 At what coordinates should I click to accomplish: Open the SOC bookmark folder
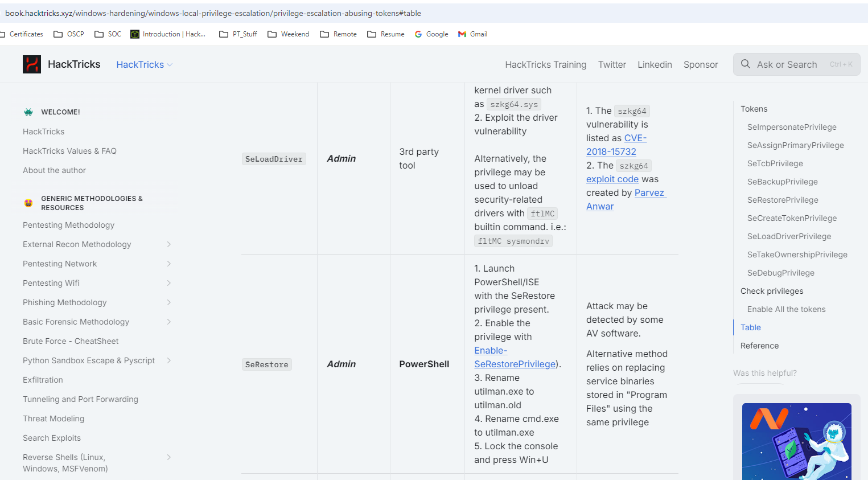tap(108, 34)
